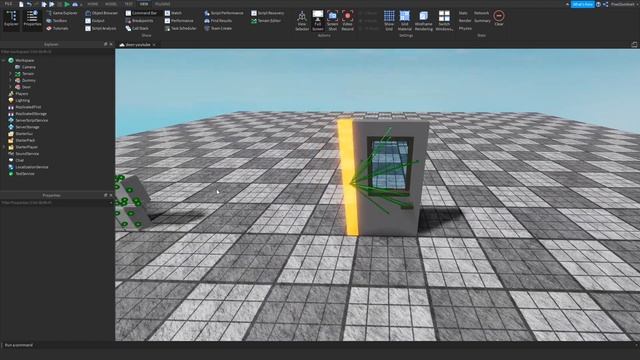
Task: Select Lighting in the Explorer
Action: click(x=19, y=100)
